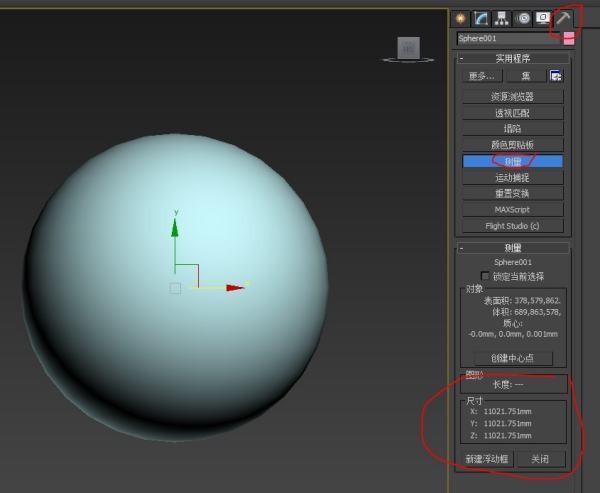Open the Create panel tab
The image size is (600, 493).
(x=461, y=18)
